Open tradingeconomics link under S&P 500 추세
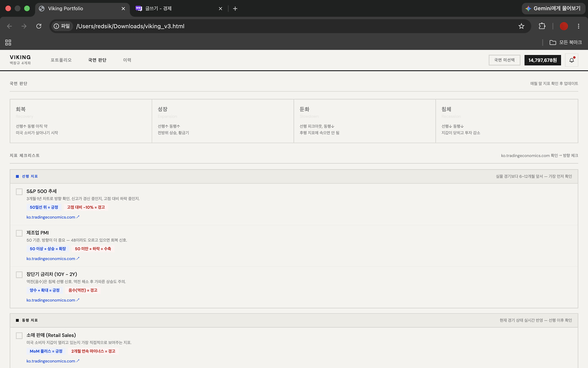The image size is (588, 368). point(53,217)
